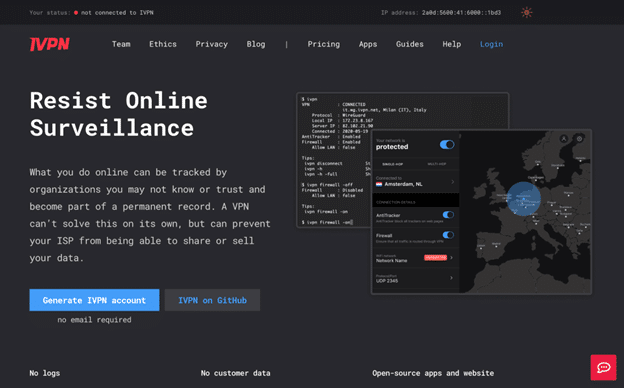Click the 'Amsterdam, NL' server name
The width and height of the screenshot is (624, 388).
(403, 184)
